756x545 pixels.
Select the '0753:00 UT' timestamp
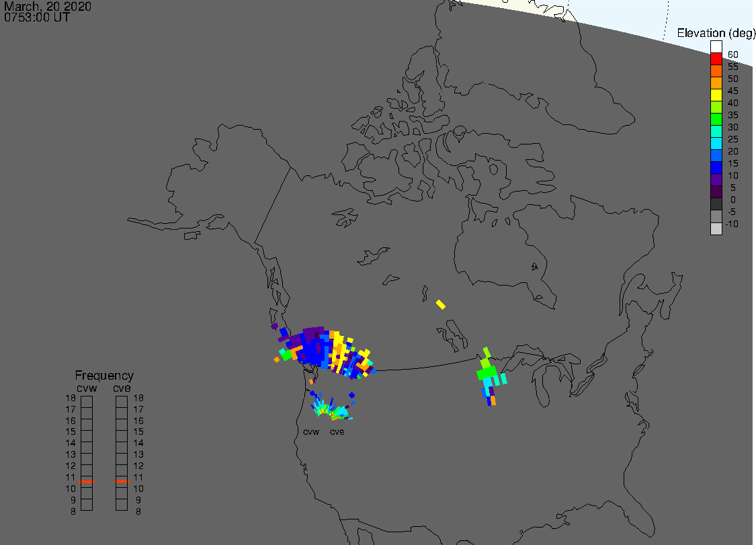[37, 17]
